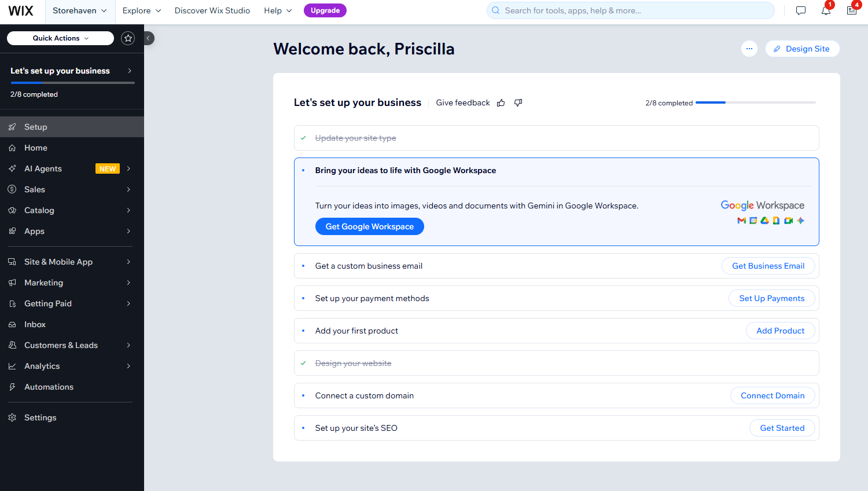The image size is (868, 491).
Task: Click the favorites star icon
Action: (x=128, y=38)
